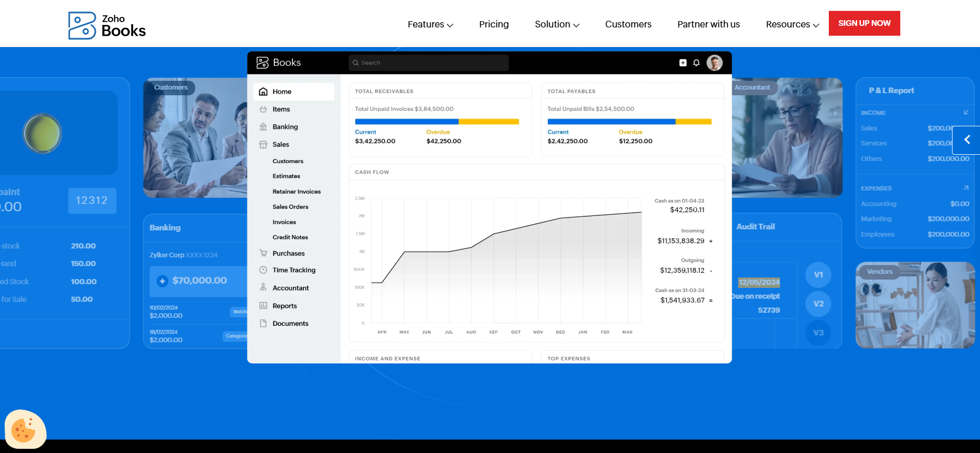980x453 pixels.
Task: Click the Zoho Books logo
Action: 107,25
